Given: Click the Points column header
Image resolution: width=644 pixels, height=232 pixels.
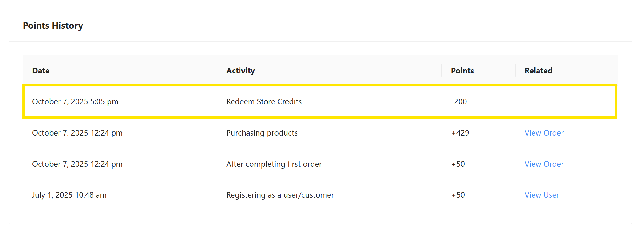Looking at the screenshot, I should [462, 71].
